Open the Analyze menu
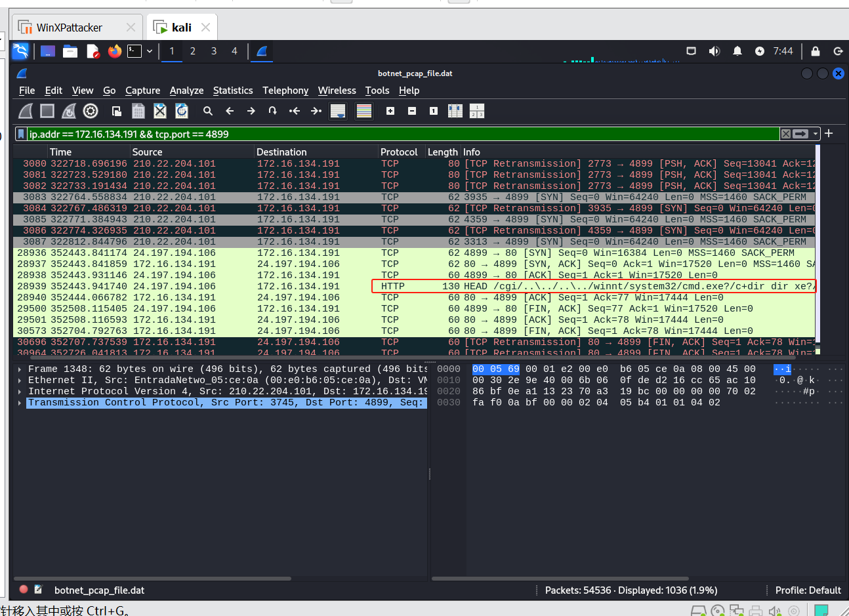The width and height of the screenshot is (849, 616). [186, 91]
